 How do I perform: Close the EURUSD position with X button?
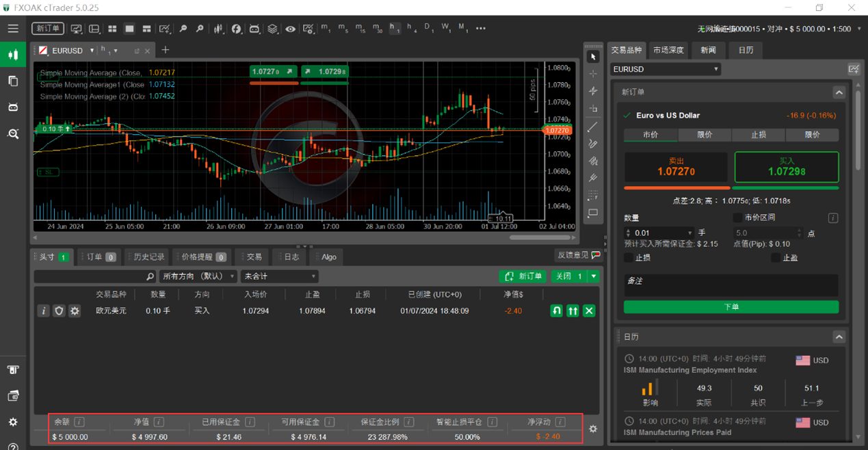(589, 310)
